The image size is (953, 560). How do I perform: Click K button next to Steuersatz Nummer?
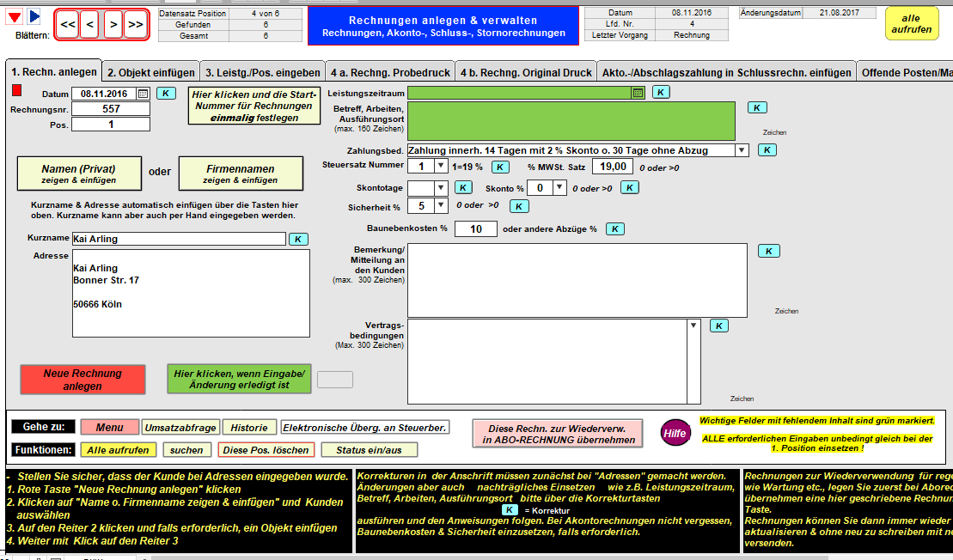coord(499,167)
